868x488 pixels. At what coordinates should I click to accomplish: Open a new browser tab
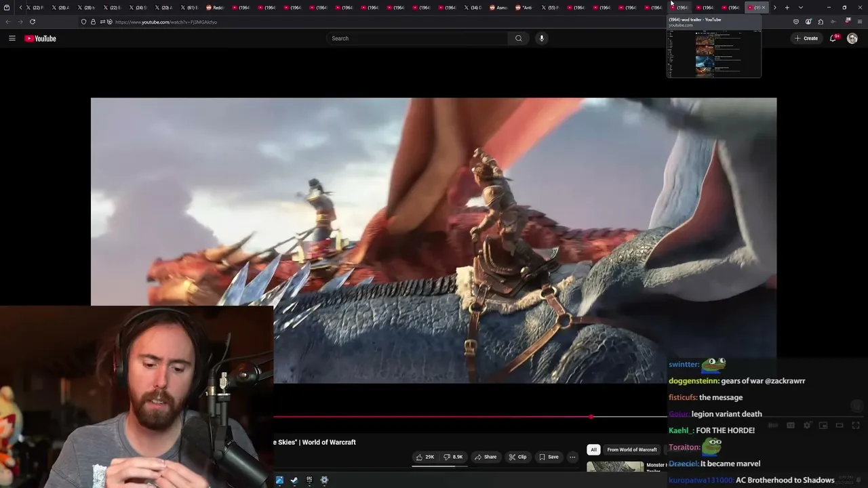click(x=787, y=7)
